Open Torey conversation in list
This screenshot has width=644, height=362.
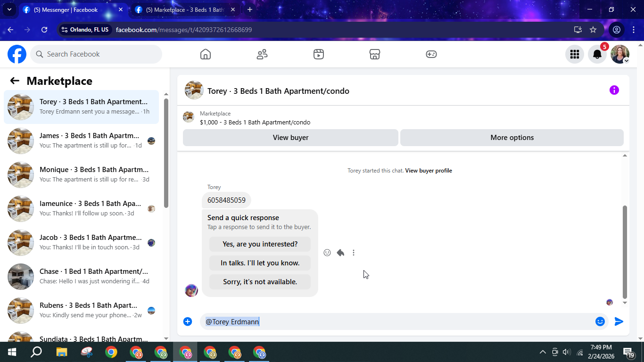(x=81, y=107)
